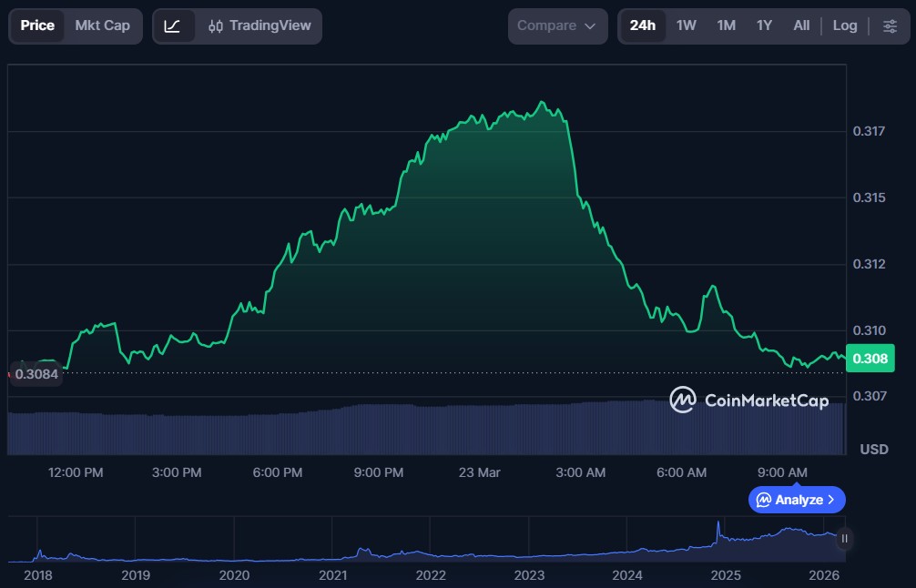Choose the 1Y time range
This screenshot has width=916, height=588.
[x=764, y=25]
